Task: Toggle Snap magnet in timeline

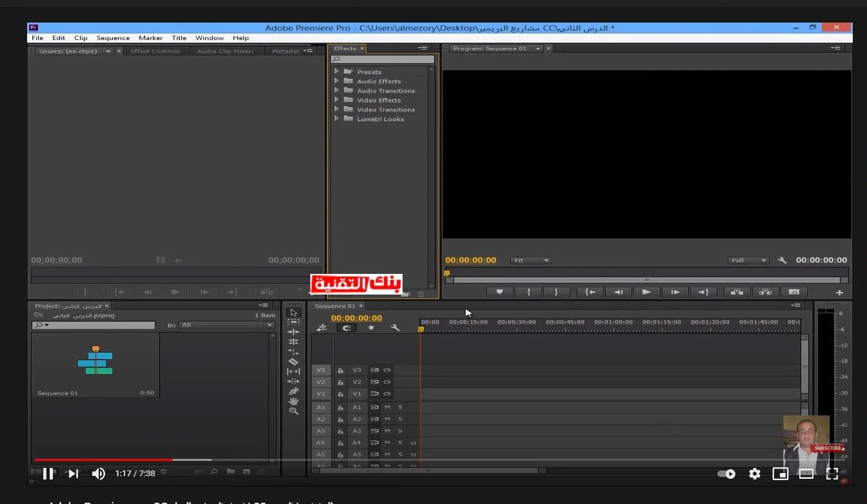Action: (x=346, y=328)
